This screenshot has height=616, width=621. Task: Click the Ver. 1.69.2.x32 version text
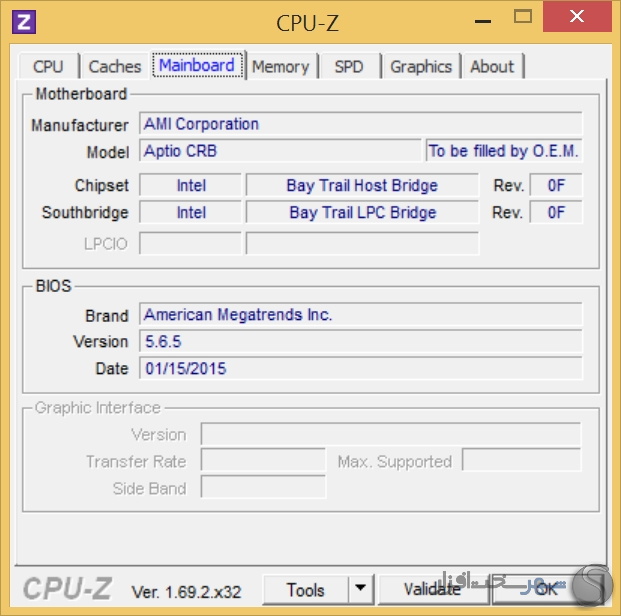point(186,592)
